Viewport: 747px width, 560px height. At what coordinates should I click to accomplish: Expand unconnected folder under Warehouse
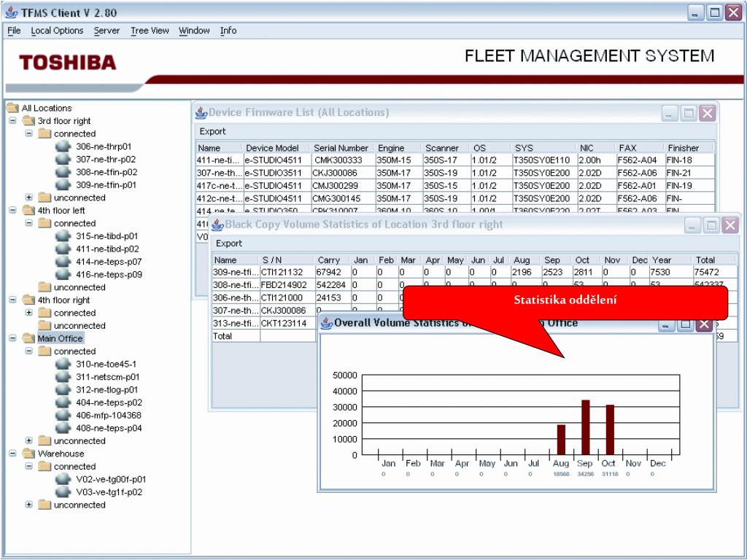tap(29, 505)
